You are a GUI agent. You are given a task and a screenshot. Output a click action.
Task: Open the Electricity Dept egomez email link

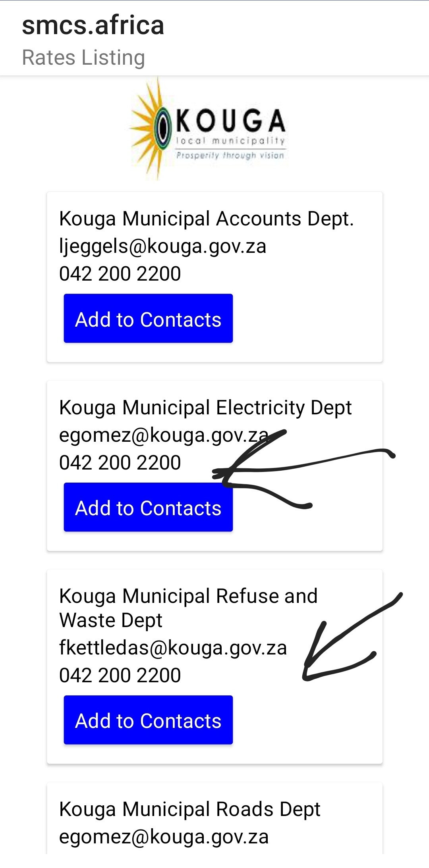(x=164, y=435)
